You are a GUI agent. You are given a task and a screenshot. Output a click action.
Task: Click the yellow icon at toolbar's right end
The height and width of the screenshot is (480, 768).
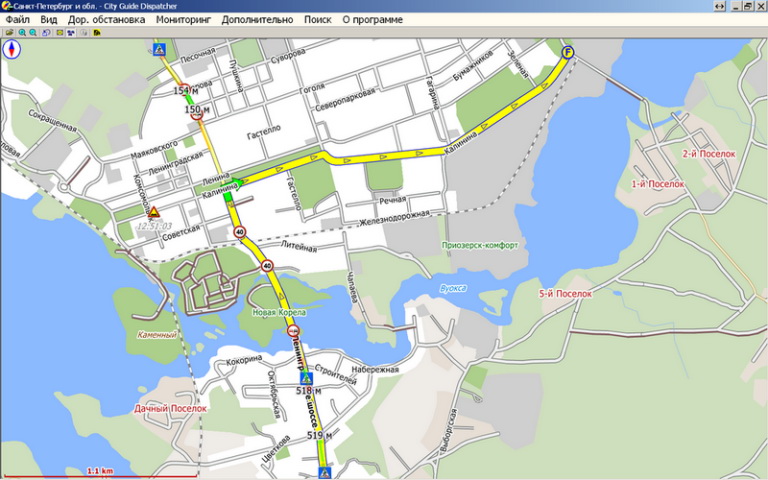click(97, 32)
